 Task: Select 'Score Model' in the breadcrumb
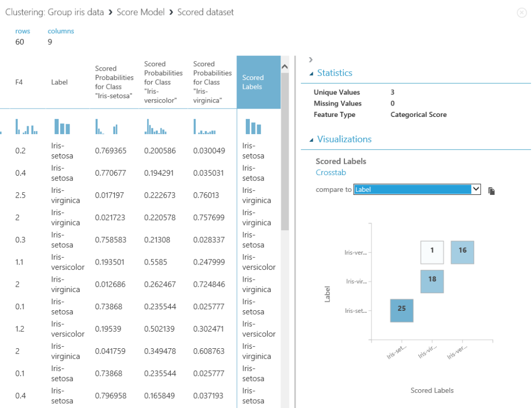coord(141,12)
